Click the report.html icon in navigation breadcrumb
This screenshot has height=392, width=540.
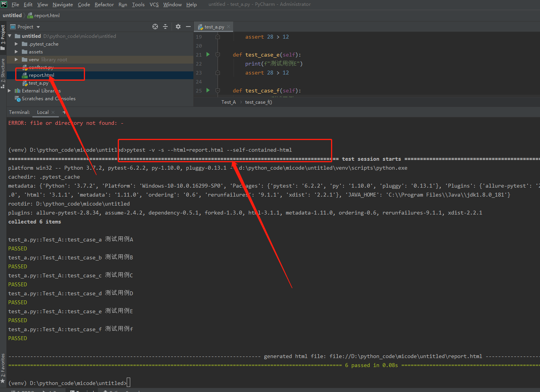click(x=30, y=16)
